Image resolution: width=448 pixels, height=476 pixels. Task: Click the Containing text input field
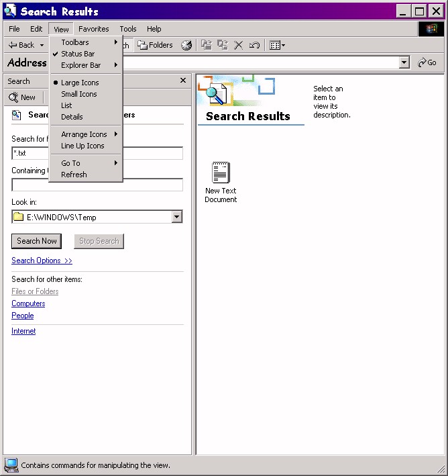(97, 185)
